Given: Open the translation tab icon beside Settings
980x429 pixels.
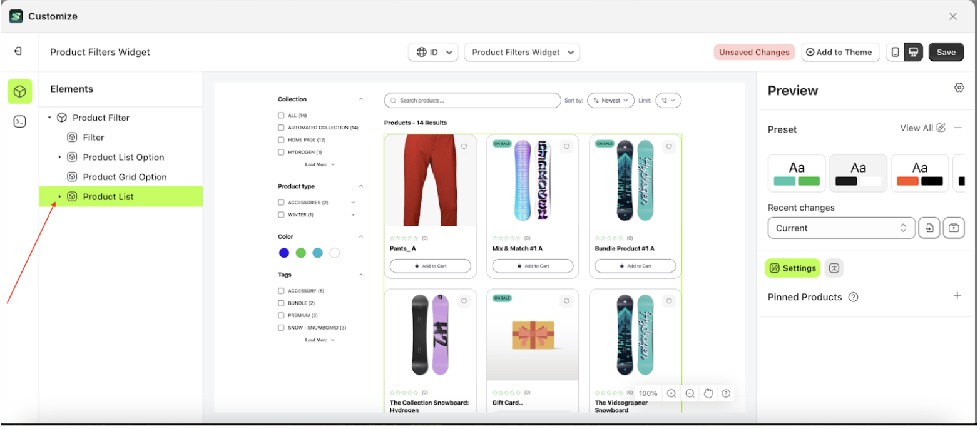Looking at the screenshot, I should coord(834,268).
